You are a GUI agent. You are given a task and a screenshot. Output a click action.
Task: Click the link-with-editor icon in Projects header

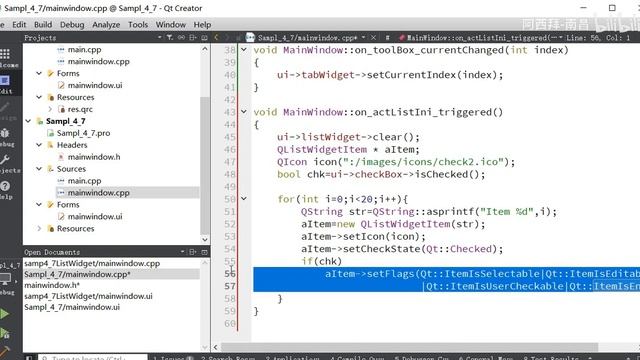click(x=181, y=38)
